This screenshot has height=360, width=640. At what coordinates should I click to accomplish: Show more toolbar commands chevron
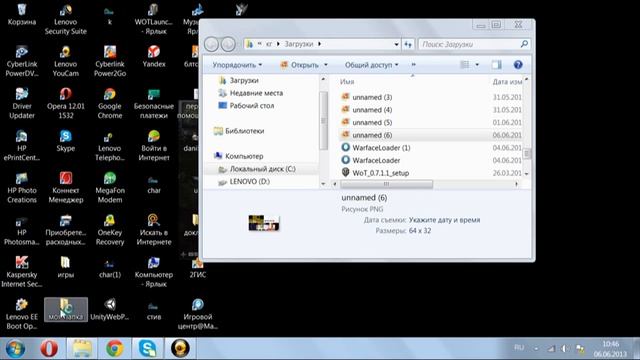[x=413, y=64]
